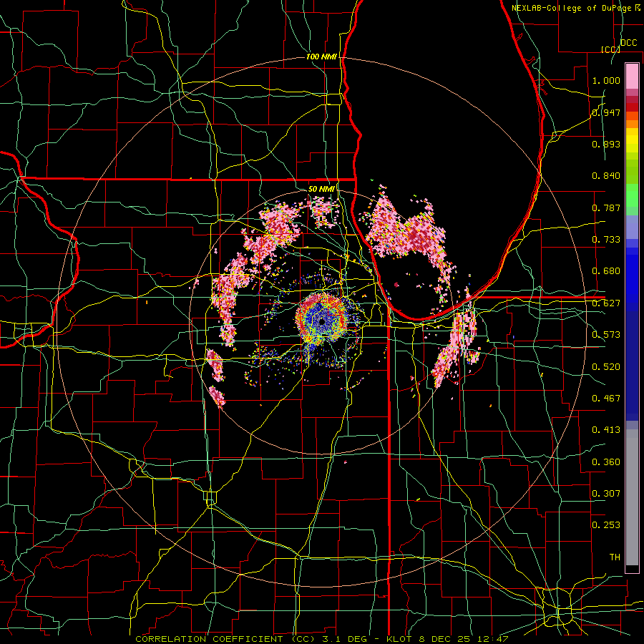Select the 0.680 scale value
Viewport: 644px width, 644px height.
tap(606, 271)
